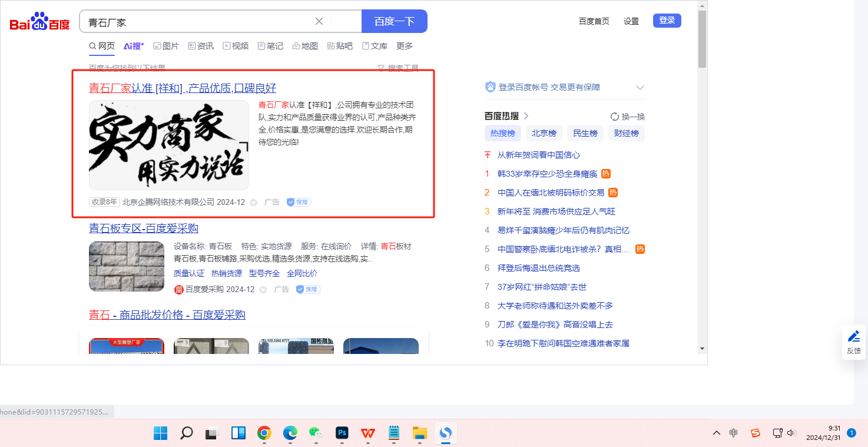Click the Baidu logo
This screenshot has width=868, height=447.
(x=40, y=22)
